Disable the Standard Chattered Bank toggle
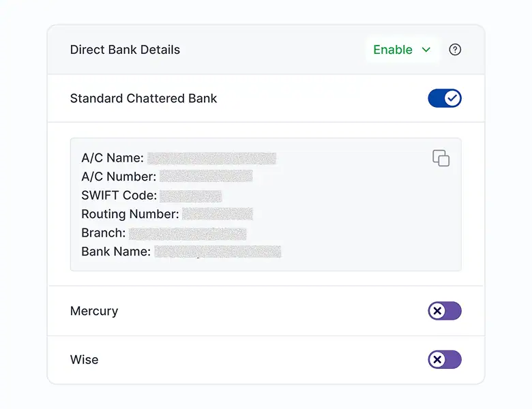Viewport: 532px width, 409px height. pos(445,98)
